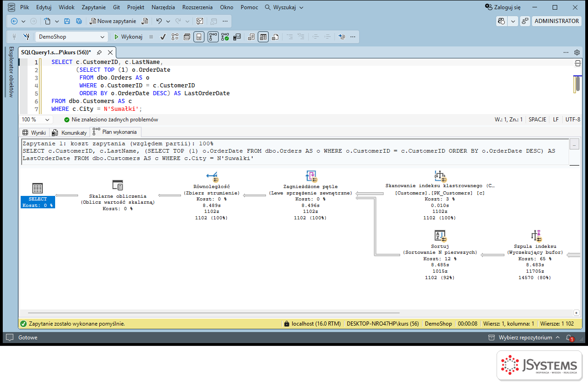Open the GitHub Copilot icon

[x=502, y=21]
